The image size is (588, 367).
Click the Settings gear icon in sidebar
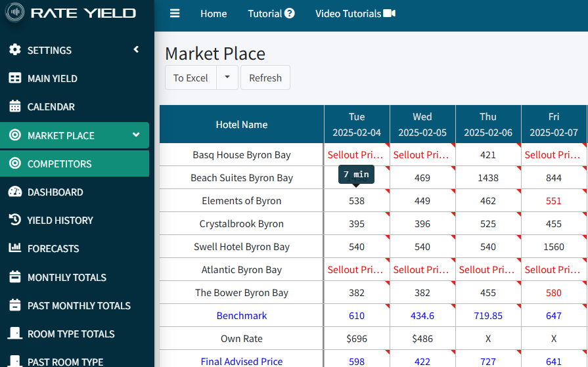[x=15, y=50]
